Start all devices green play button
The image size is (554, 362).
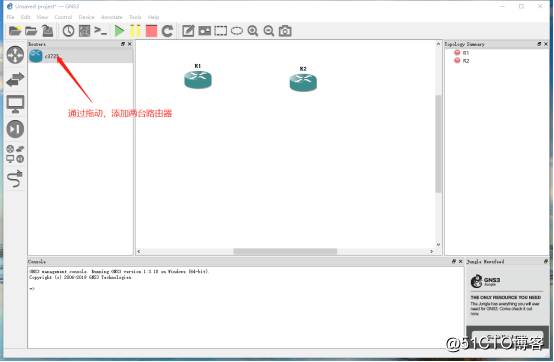pyautogui.click(x=119, y=31)
